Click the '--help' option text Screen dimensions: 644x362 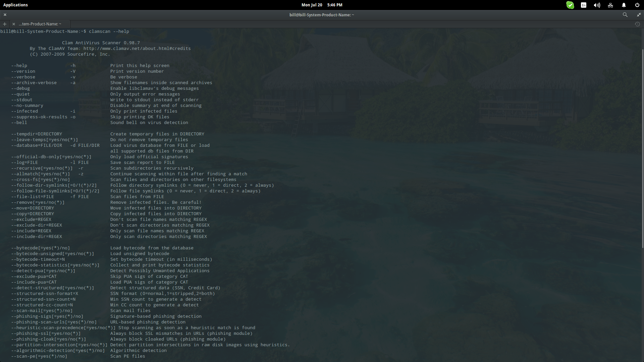[19, 66]
